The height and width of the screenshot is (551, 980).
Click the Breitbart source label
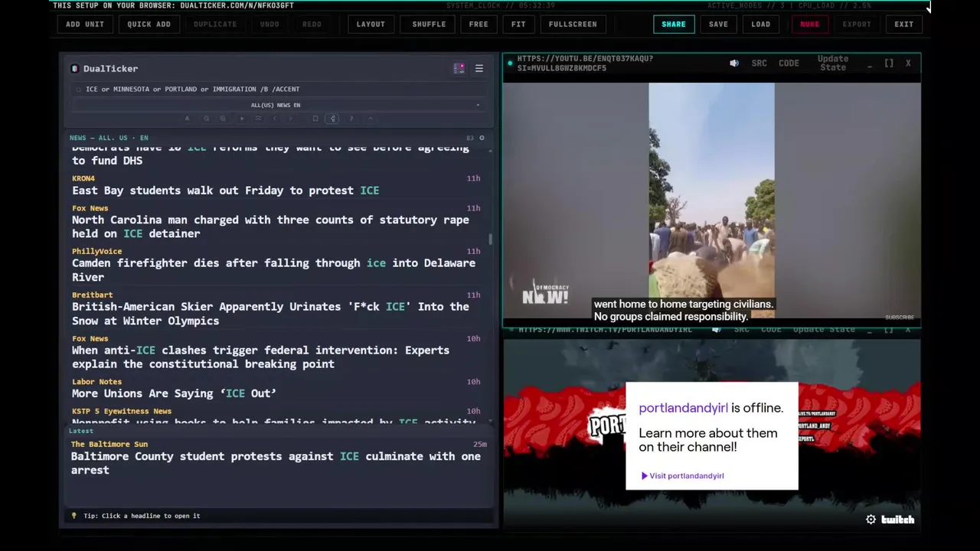(92, 295)
